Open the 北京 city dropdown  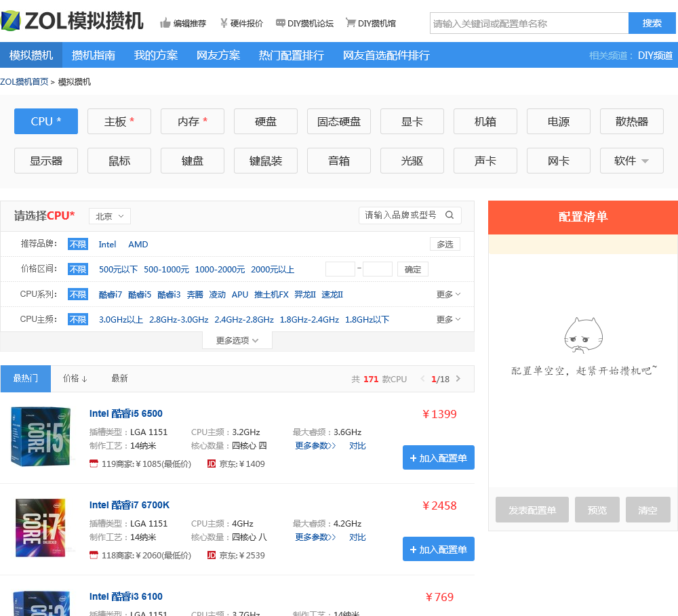coord(110,216)
